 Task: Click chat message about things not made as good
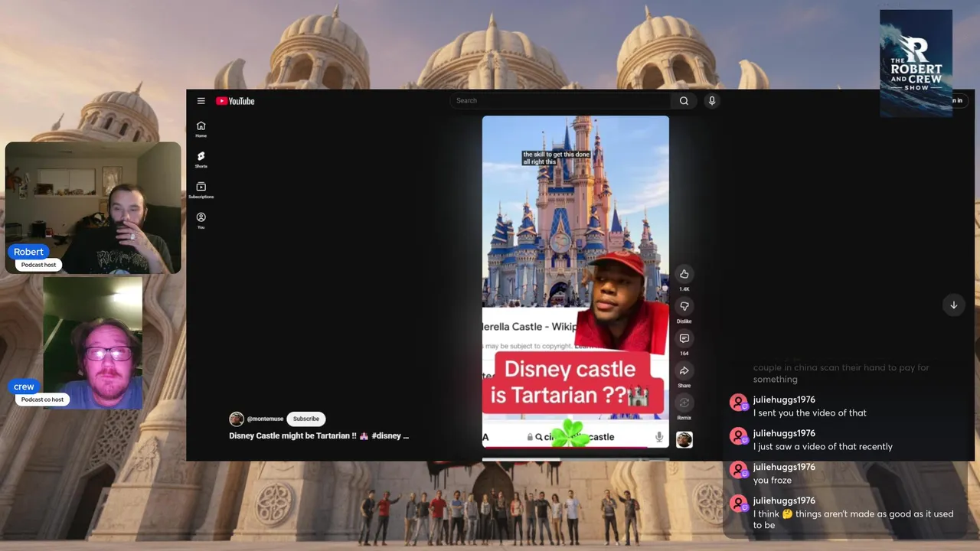[853, 519]
